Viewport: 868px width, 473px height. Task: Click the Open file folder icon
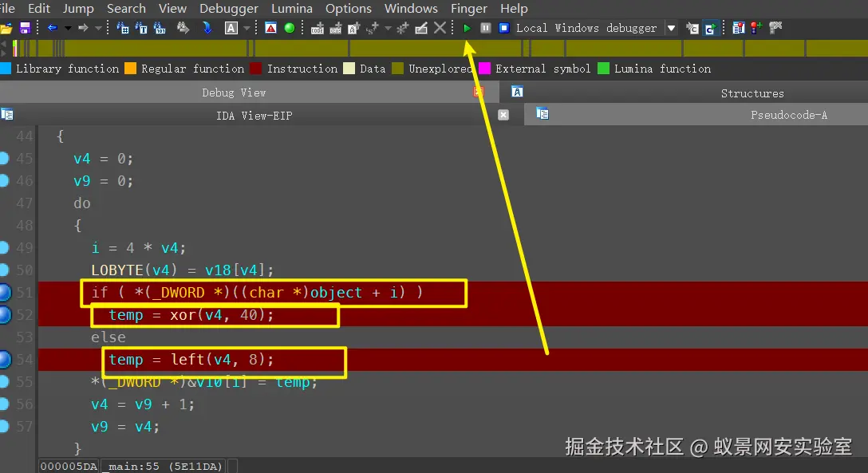6,28
